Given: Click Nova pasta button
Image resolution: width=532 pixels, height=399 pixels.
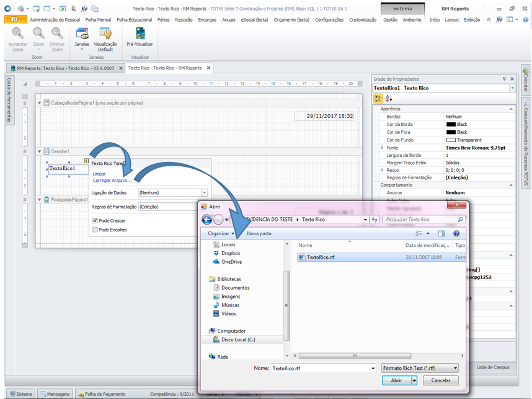Looking at the screenshot, I should (x=259, y=233).
